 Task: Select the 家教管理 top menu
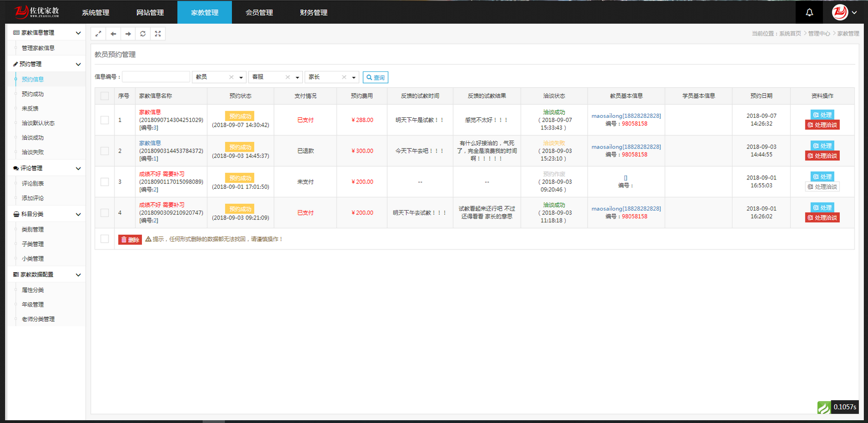(x=204, y=13)
